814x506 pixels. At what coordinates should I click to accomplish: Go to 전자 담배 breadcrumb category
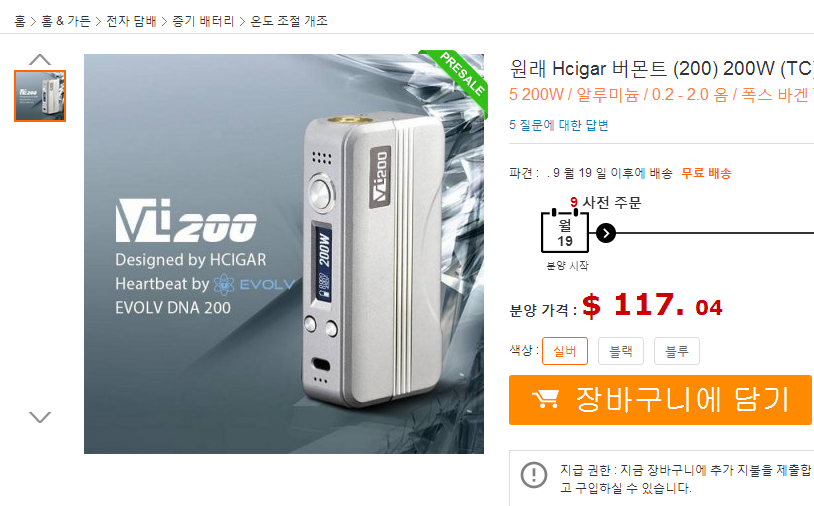pyautogui.click(x=131, y=21)
